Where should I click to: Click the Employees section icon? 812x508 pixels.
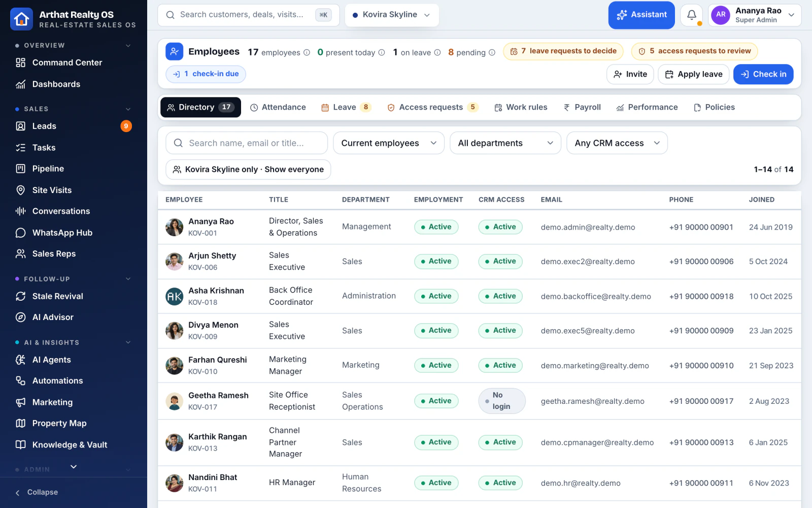click(174, 51)
